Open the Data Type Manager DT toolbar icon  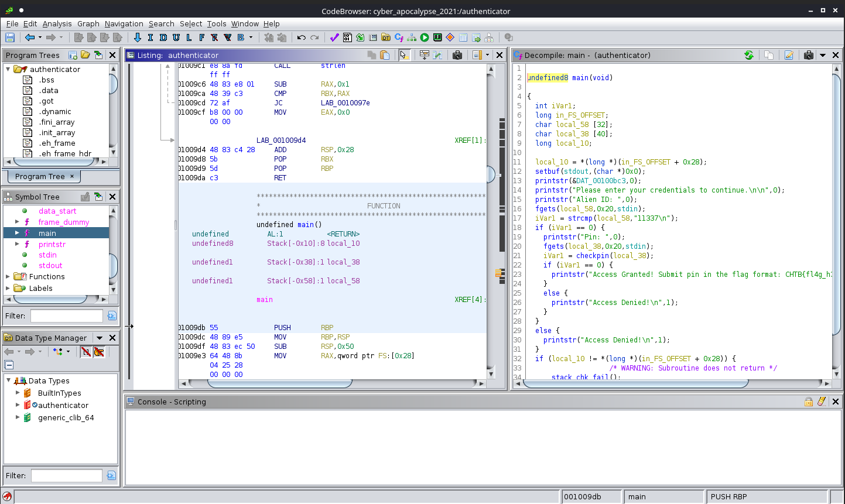(x=386, y=37)
